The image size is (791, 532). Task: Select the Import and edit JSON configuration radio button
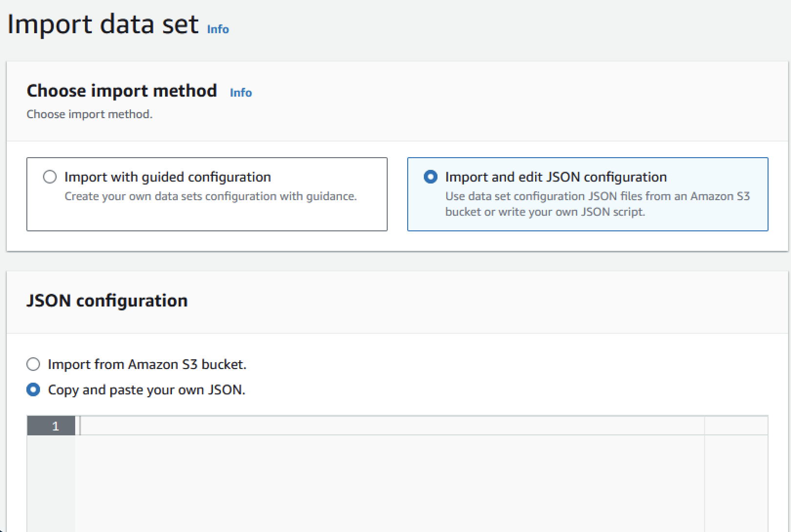point(431,177)
